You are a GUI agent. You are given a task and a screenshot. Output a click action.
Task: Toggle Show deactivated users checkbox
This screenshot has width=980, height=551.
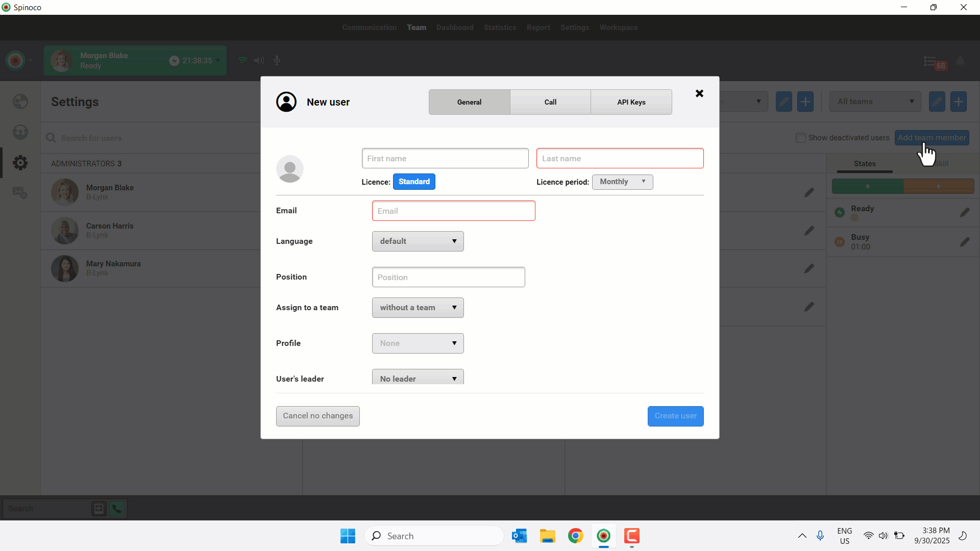(800, 138)
